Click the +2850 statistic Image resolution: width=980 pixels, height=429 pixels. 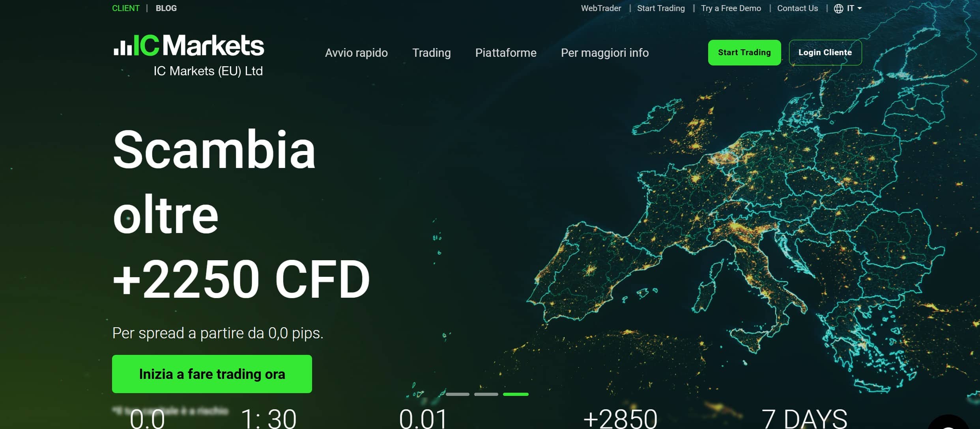coord(620,419)
